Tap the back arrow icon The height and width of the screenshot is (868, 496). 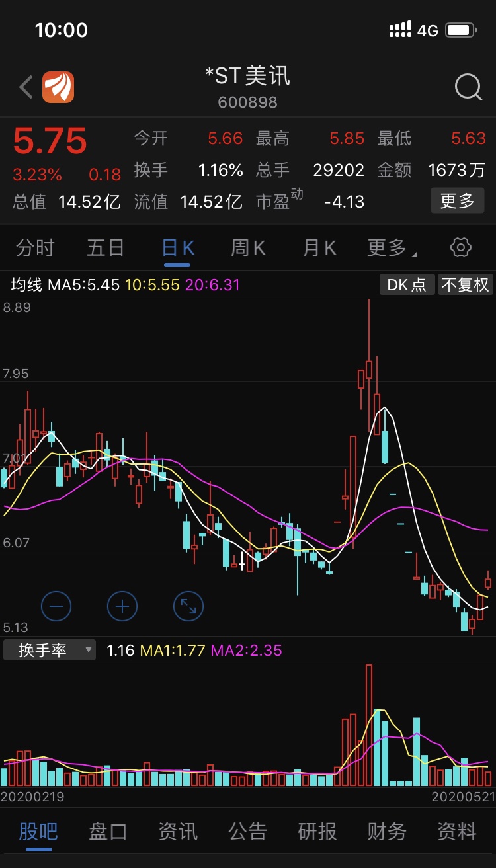click(26, 87)
